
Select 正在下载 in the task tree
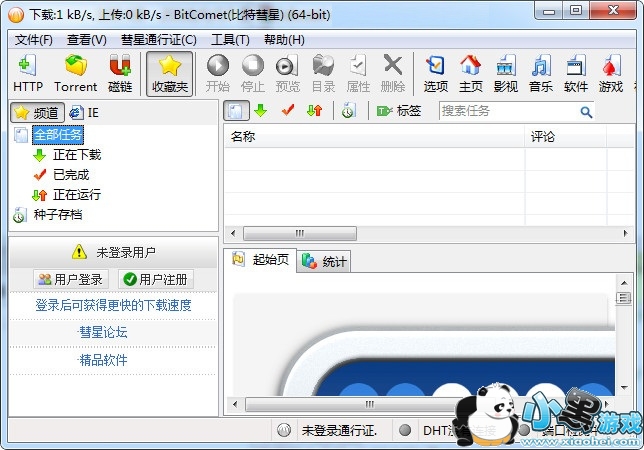[77, 155]
